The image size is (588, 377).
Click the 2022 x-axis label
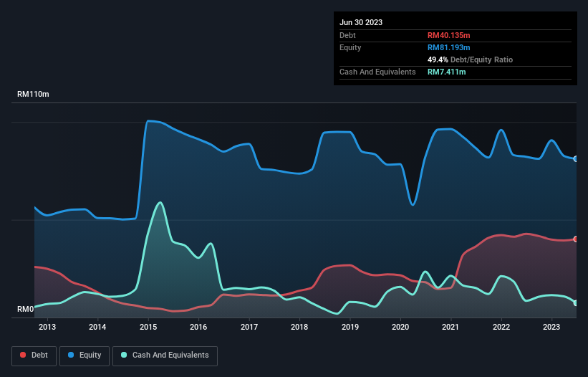click(501, 327)
